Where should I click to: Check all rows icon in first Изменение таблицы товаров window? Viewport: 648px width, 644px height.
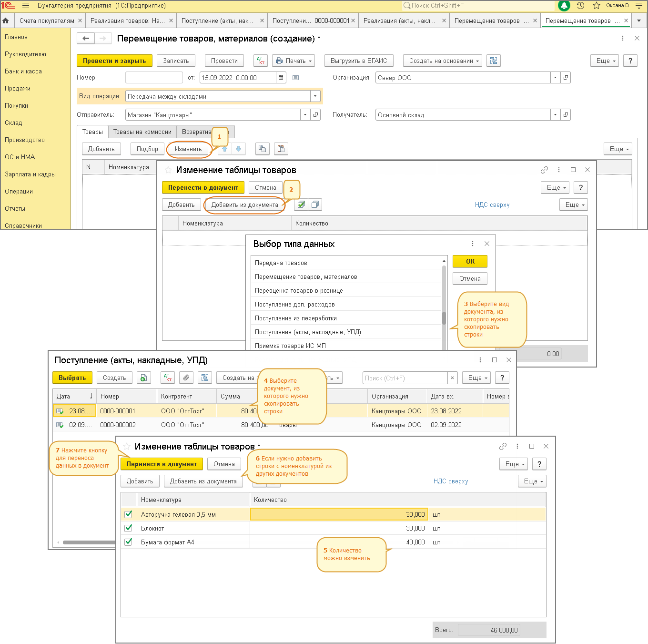click(x=301, y=205)
